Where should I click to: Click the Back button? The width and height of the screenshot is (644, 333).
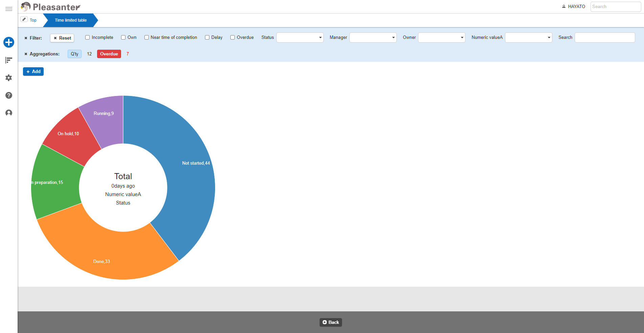pos(331,322)
